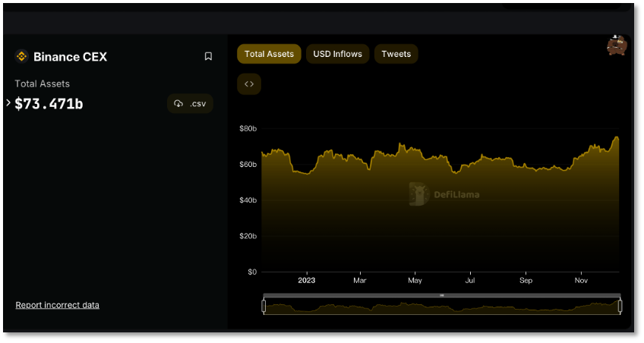Click the left handle of the range slider

click(x=264, y=307)
